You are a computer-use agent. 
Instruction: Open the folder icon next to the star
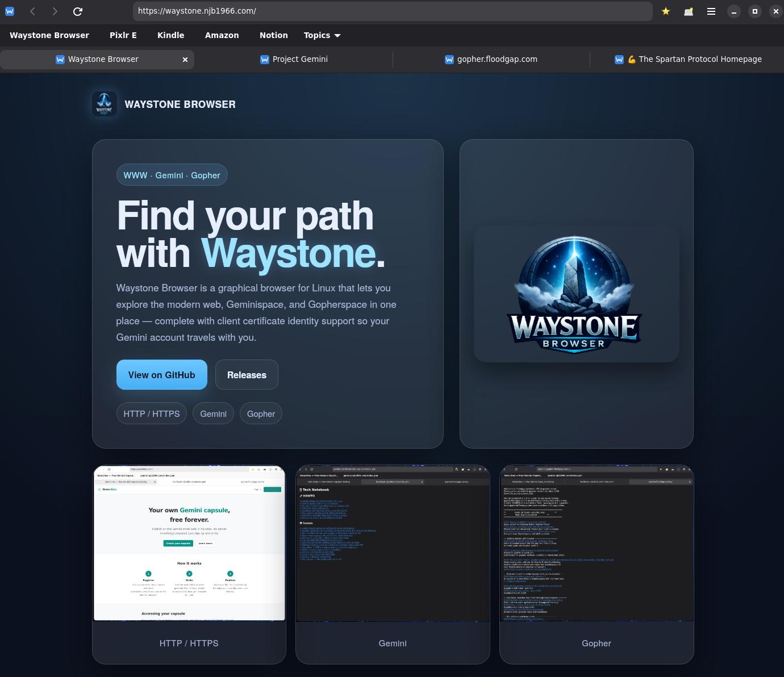click(689, 11)
